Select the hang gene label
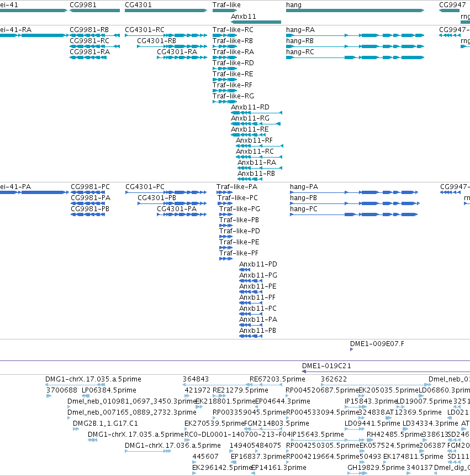The image size is (470, 476). 294,5
